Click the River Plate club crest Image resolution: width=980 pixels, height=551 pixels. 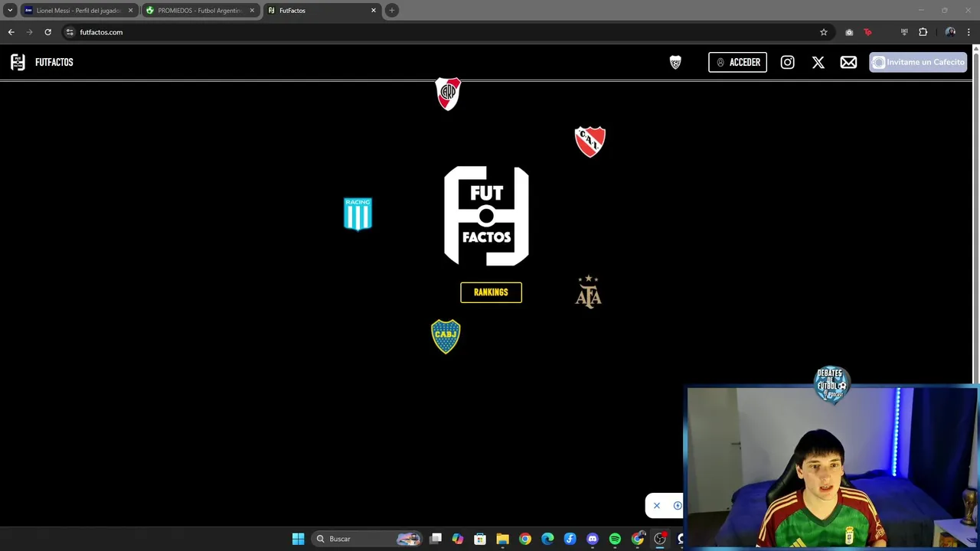point(448,93)
